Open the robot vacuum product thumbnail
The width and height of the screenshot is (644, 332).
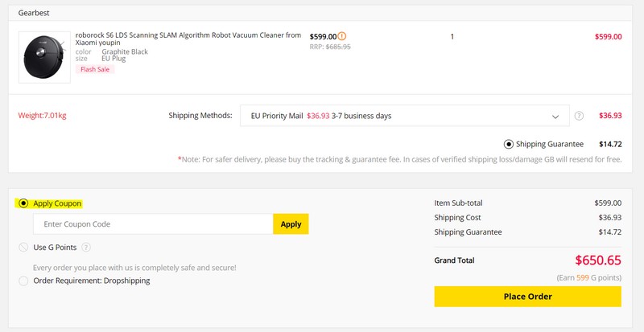[43, 57]
